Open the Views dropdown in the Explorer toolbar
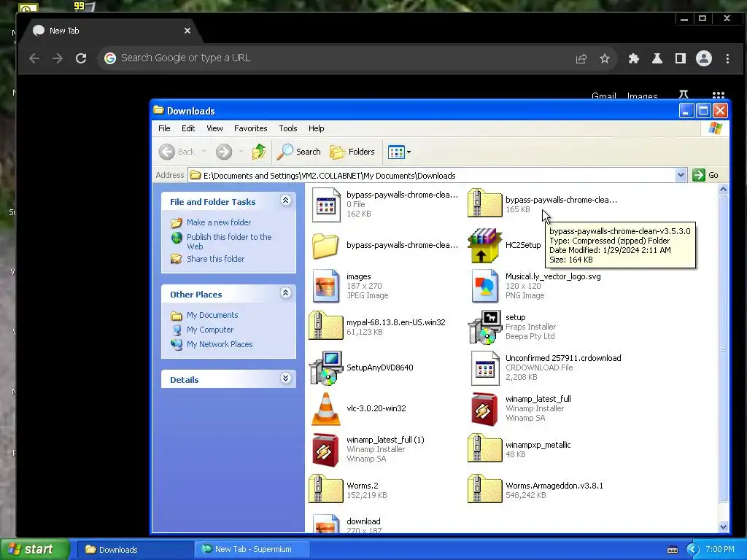 [x=399, y=152]
